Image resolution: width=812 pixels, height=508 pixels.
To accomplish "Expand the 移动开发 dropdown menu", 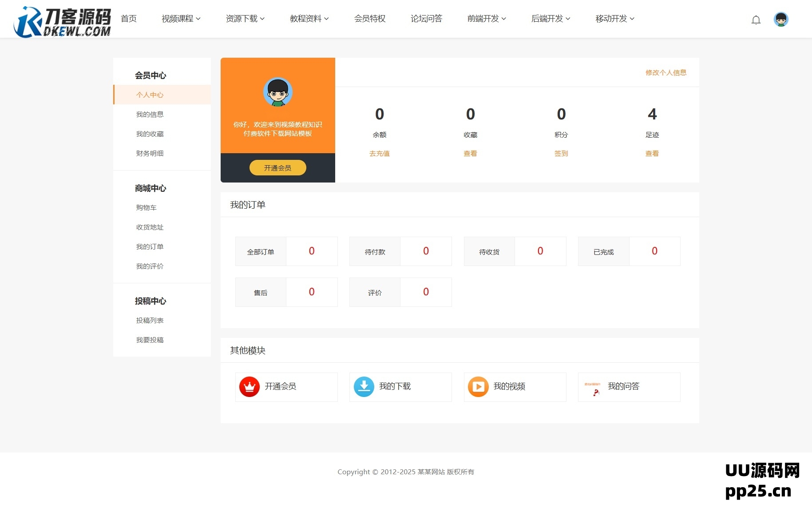I will pos(614,19).
